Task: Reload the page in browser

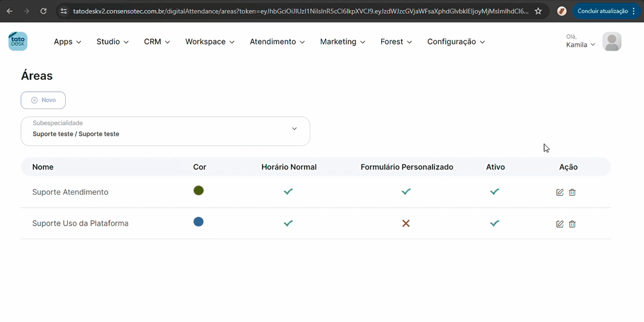Action: (43, 11)
